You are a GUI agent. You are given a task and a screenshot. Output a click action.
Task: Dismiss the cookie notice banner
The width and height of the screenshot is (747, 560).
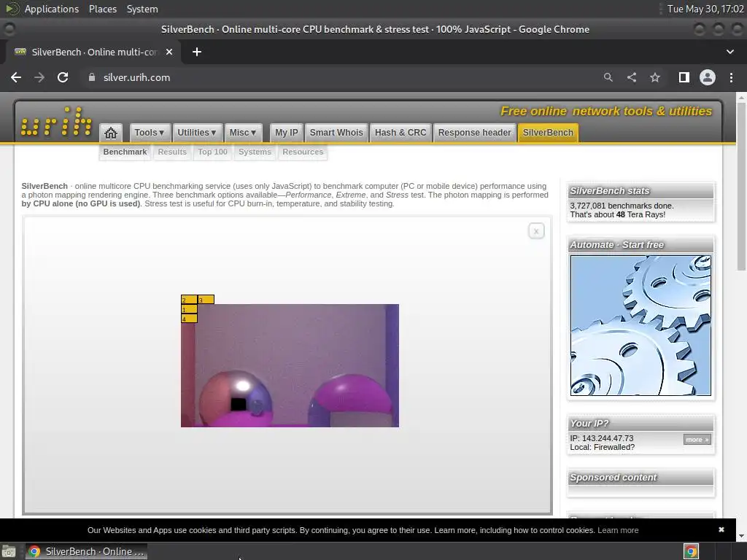pyautogui.click(x=721, y=529)
